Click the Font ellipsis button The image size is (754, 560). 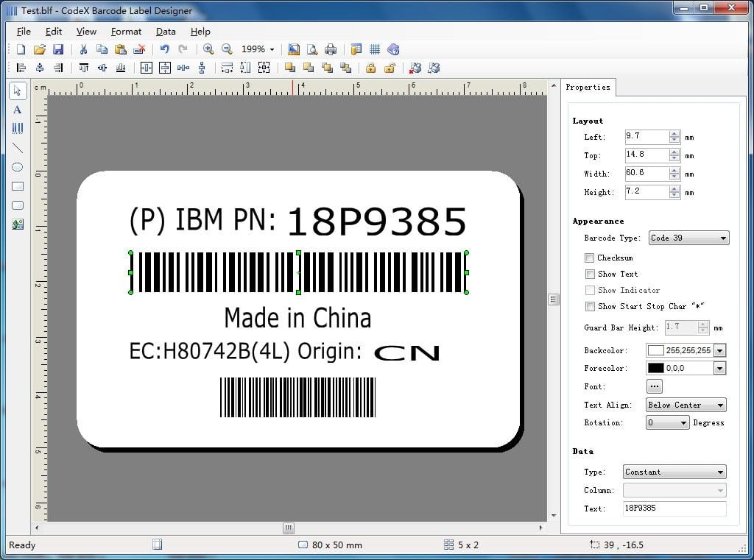click(x=654, y=386)
